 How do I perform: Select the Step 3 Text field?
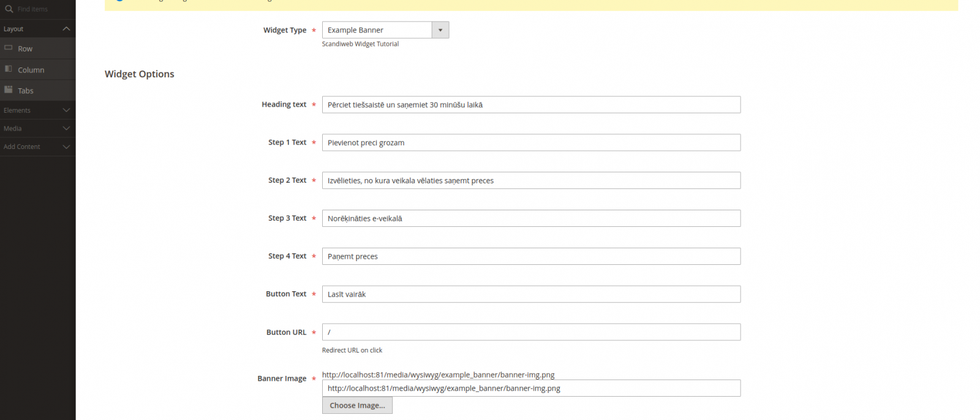click(x=530, y=219)
